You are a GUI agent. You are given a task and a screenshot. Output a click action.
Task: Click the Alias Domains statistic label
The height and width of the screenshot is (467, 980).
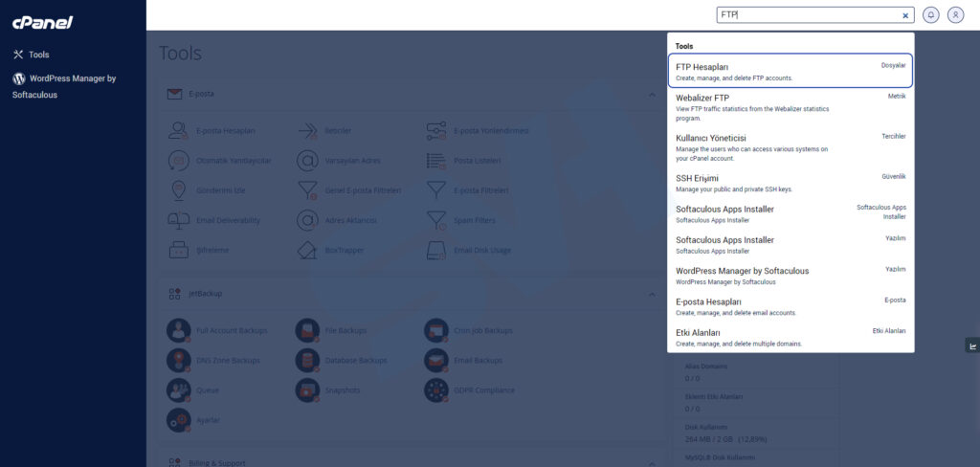click(705, 367)
